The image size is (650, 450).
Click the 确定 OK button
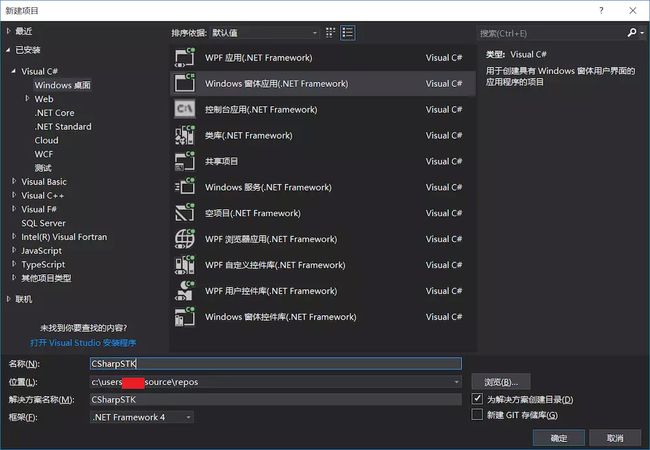click(x=558, y=438)
